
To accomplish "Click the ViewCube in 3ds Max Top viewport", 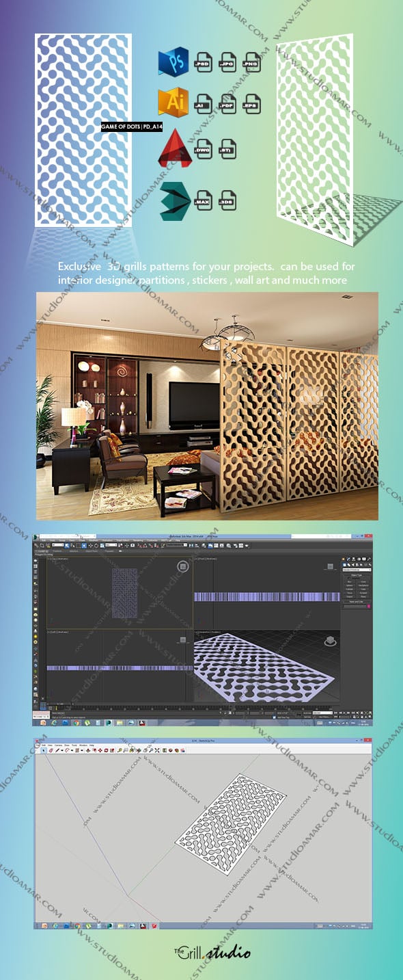I will (182, 566).
